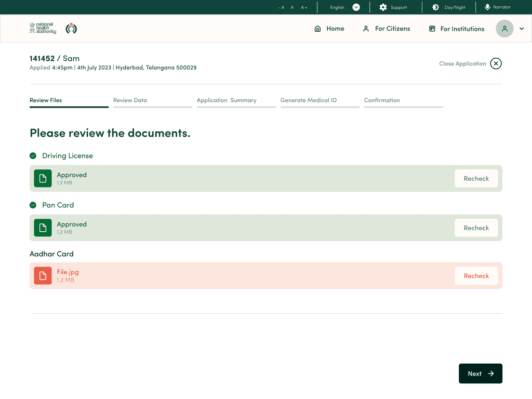Recheck the Aadhar Card File.jpg

tap(476, 276)
